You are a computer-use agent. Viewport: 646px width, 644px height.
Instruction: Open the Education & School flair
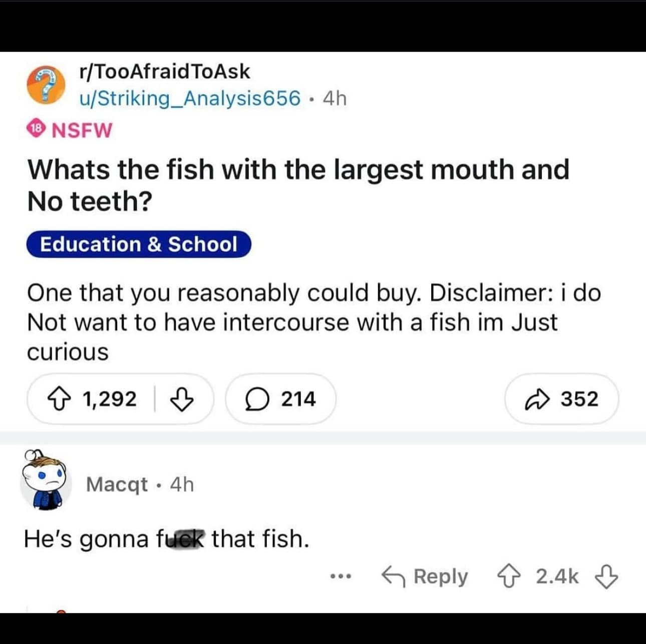139,245
